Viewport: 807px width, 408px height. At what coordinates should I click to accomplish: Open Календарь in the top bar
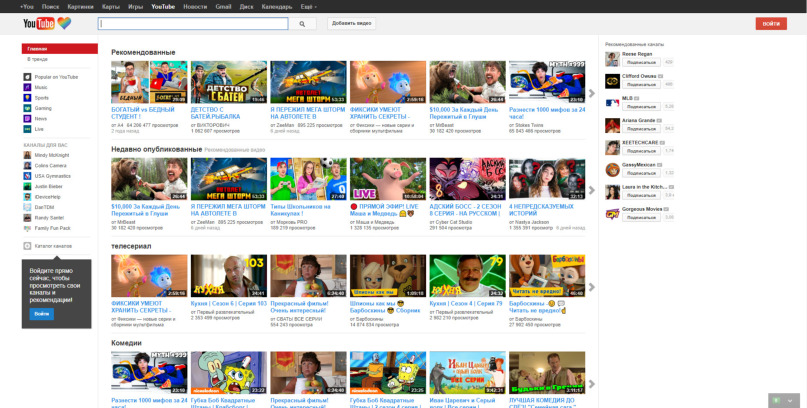277,7
